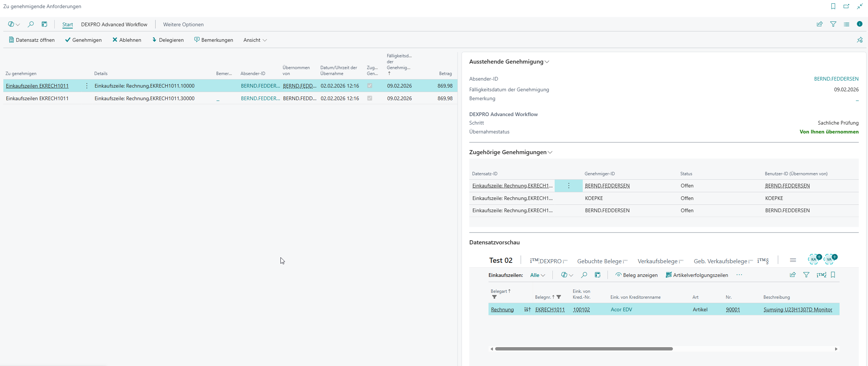This screenshot has height=366, width=868.
Task: Open the Ansicht dropdown menu
Action: [255, 40]
